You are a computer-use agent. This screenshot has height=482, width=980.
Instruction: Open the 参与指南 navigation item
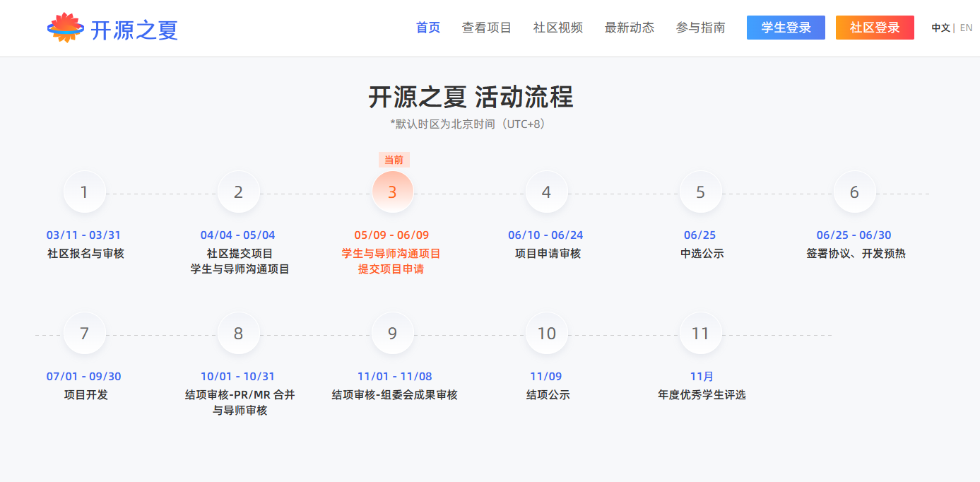701,28
